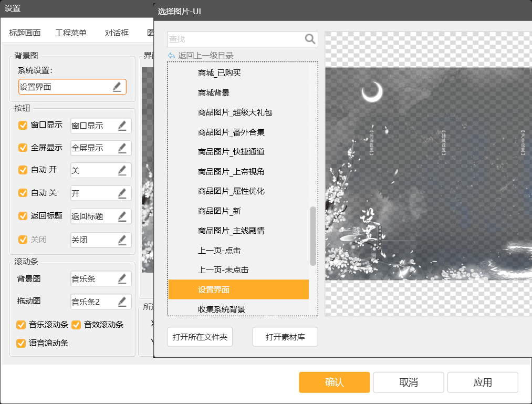The width and height of the screenshot is (532, 404).
Task: Click the 打开所在文件夹 button
Action: click(200, 337)
